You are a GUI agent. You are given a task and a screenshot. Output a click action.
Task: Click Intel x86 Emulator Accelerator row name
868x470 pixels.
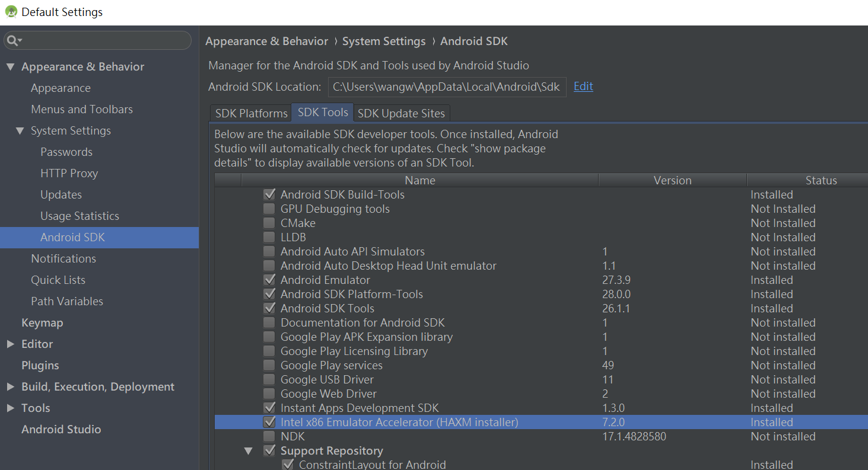click(399, 422)
